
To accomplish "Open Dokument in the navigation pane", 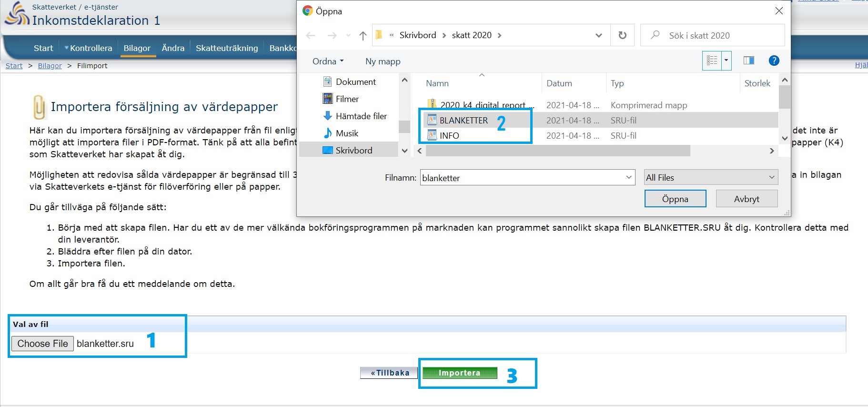I will coord(356,81).
